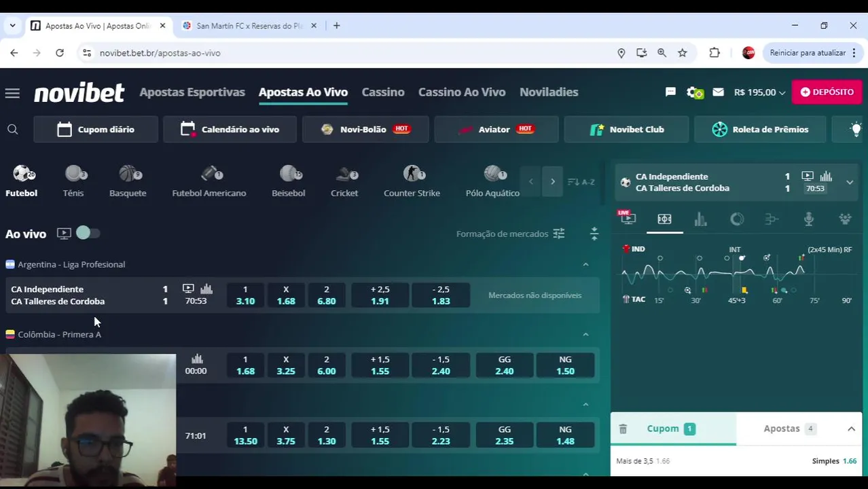The height and width of the screenshot is (489, 868).
Task: Open settings gear with Brazil flag
Action: (695, 92)
